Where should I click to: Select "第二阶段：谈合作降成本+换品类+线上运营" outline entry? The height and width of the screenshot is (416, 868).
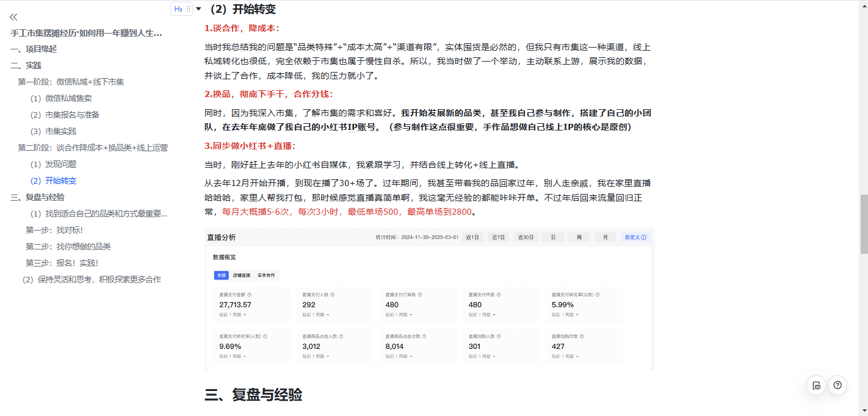(x=93, y=148)
